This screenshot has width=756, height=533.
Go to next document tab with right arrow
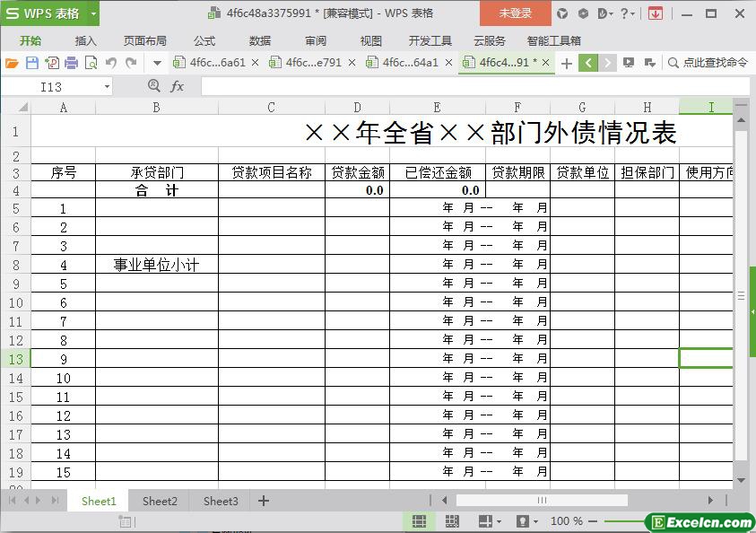607,63
